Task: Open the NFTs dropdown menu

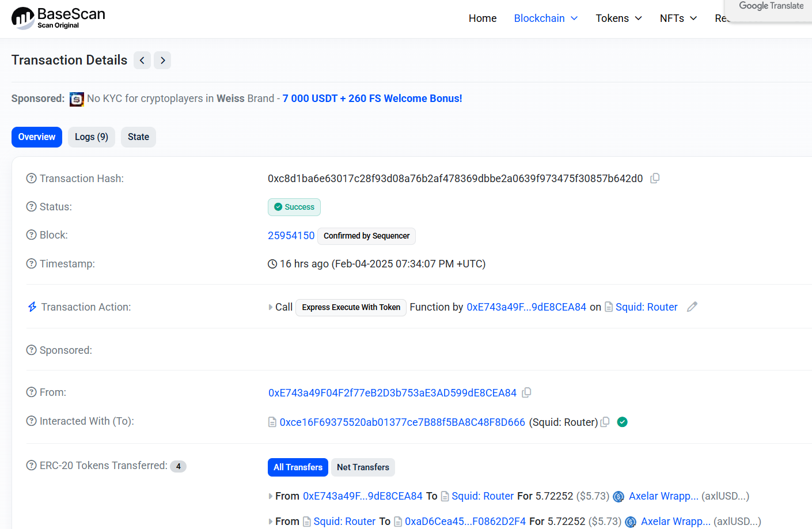Action: pos(678,18)
